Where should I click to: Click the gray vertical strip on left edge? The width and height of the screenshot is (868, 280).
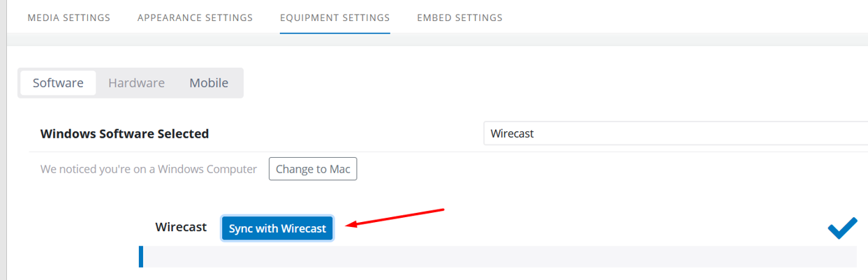point(3,140)
